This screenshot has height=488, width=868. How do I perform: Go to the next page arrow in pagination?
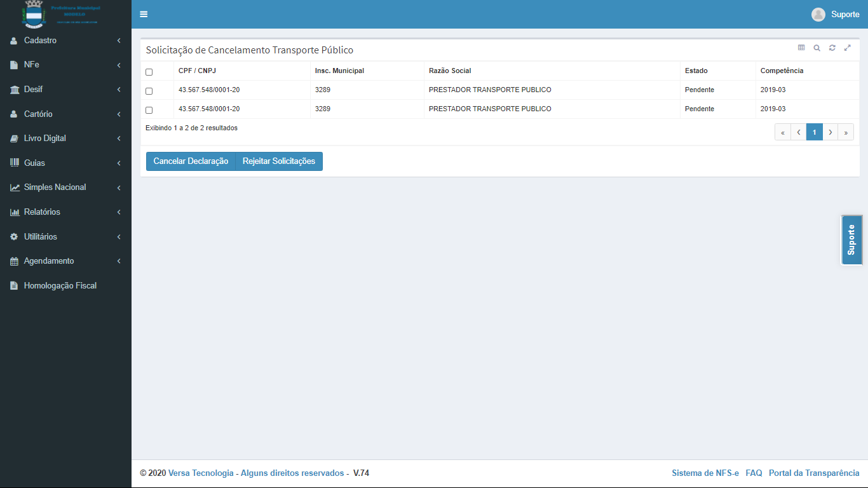coord(831,132)
